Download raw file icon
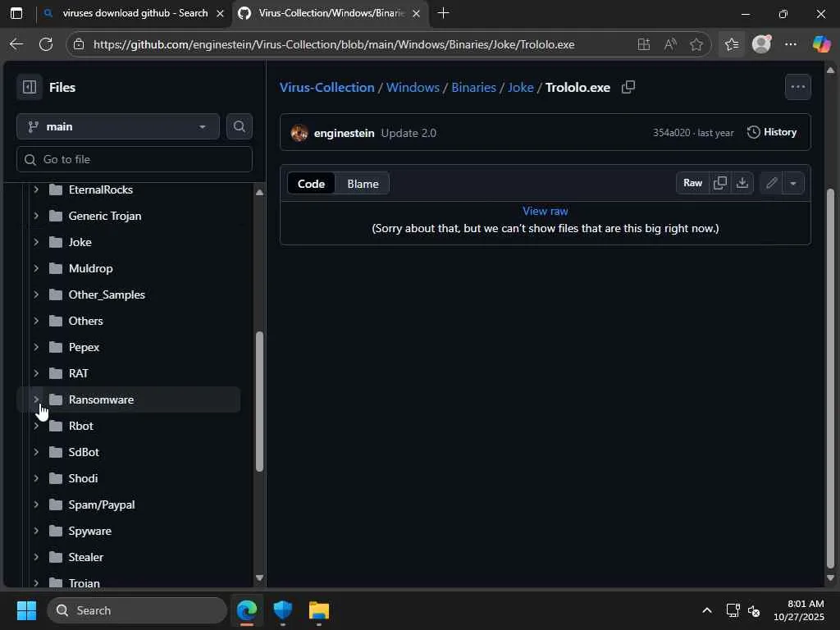 pyautogui.click(x=742, y=183)
